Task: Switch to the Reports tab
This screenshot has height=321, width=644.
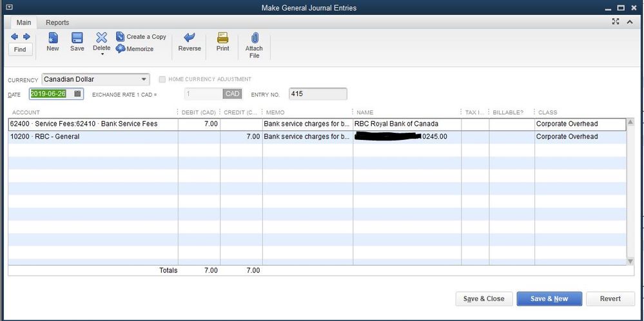Action: 57,23
